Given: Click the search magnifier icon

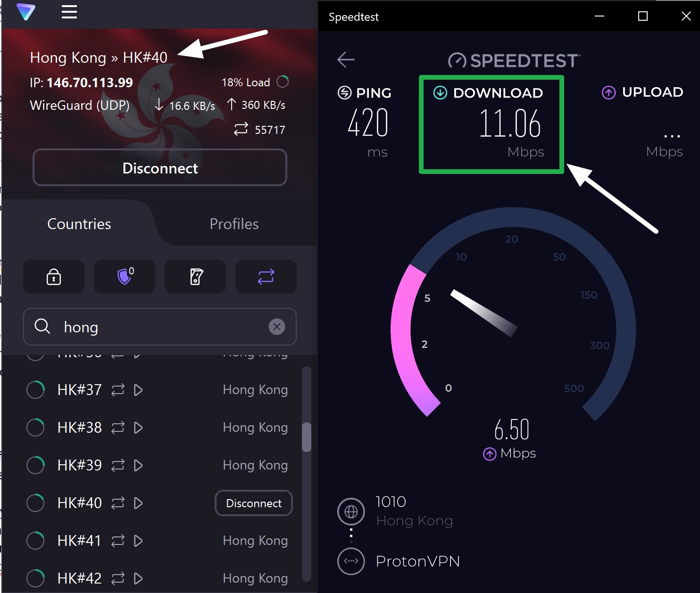Looking at the screenshot, I should (42, 326).
